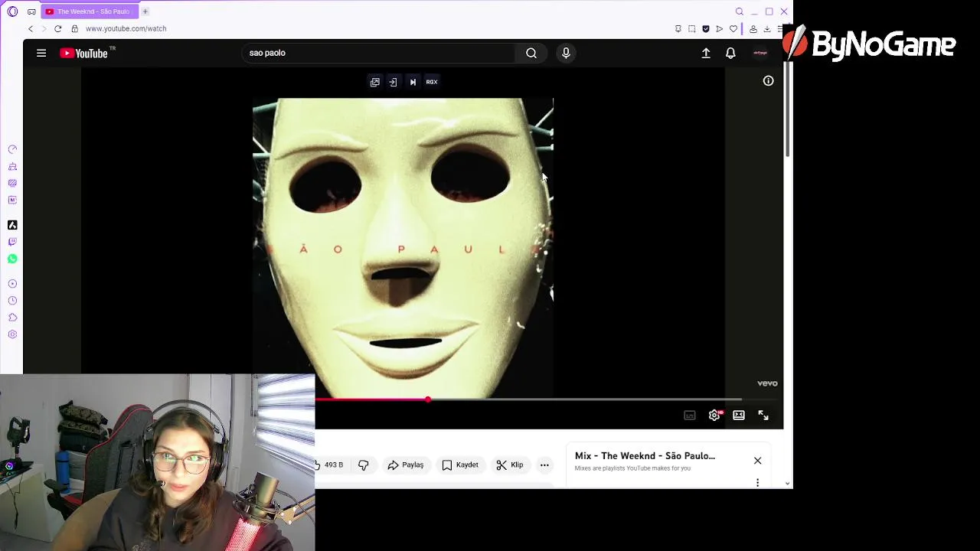Screen dimensions: 980x551
Task: Open the Opera account profile icon
Action: click(753, 28)
